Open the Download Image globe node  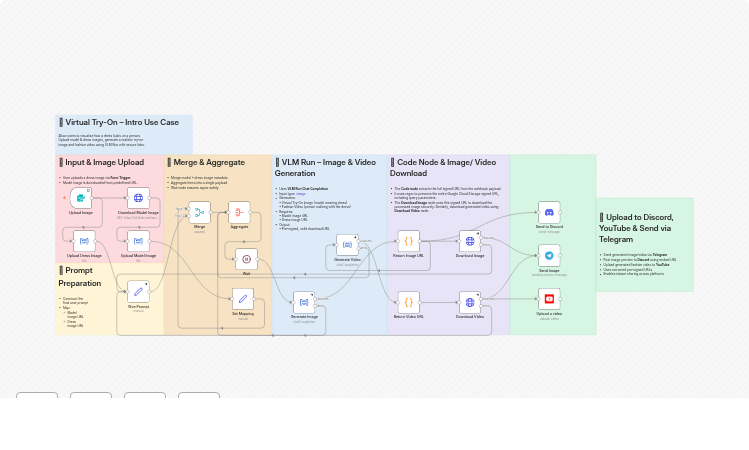470,241
